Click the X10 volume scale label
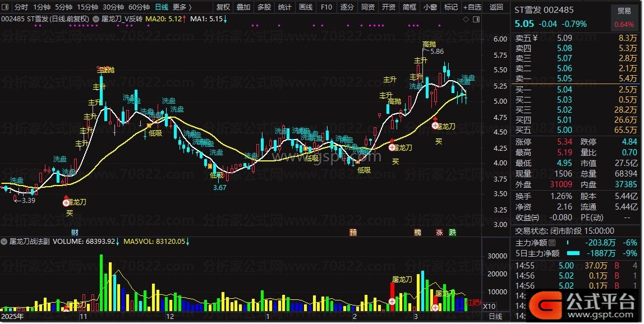 coord(489,307)
